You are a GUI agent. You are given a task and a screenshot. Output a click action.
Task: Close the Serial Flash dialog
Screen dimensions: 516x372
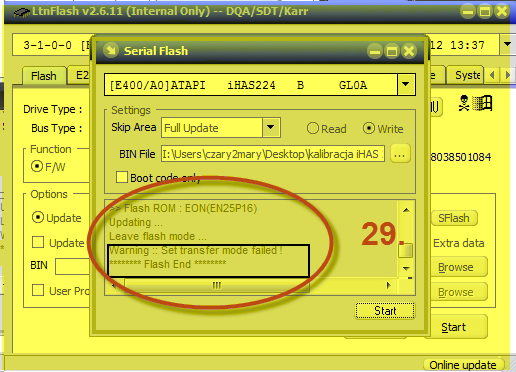click(409, 51)
